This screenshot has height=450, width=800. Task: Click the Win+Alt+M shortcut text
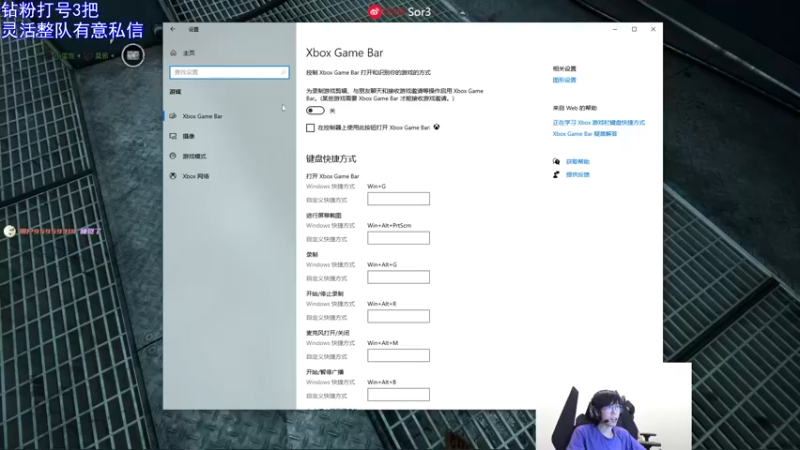point(383,343)
